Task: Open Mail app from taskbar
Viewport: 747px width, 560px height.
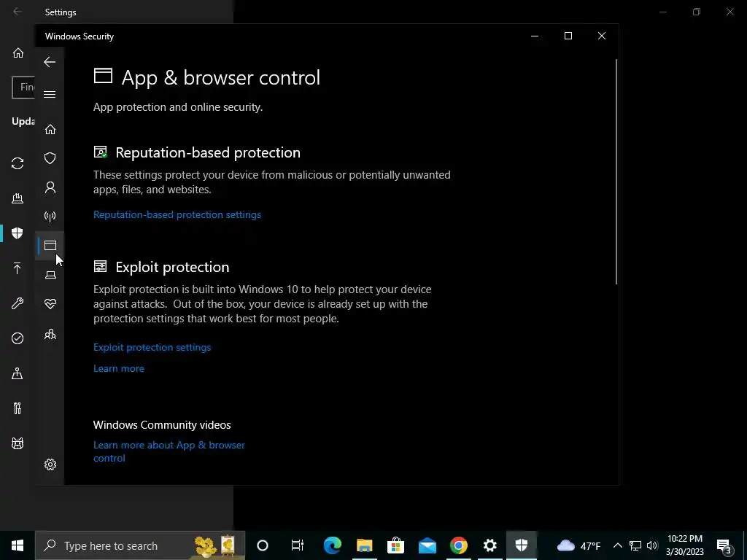Action: (x=427, y=545)
